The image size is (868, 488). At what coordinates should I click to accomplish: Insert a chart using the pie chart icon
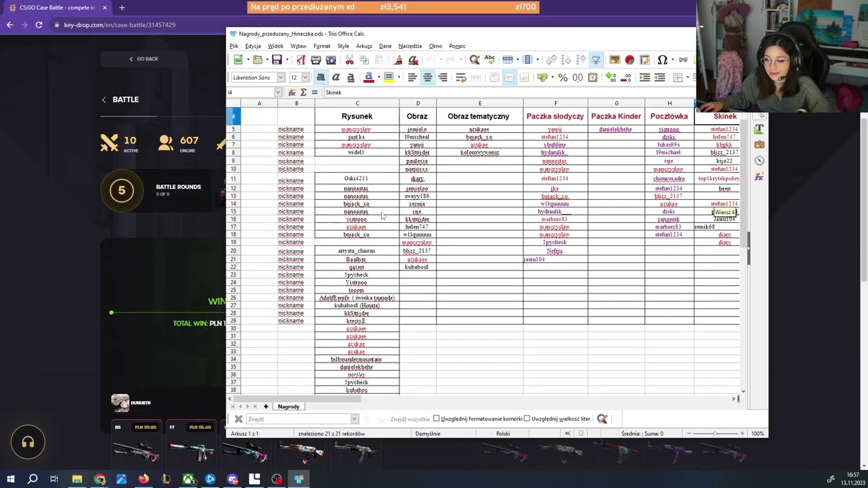pyautogui.click(x=629, y=60)
